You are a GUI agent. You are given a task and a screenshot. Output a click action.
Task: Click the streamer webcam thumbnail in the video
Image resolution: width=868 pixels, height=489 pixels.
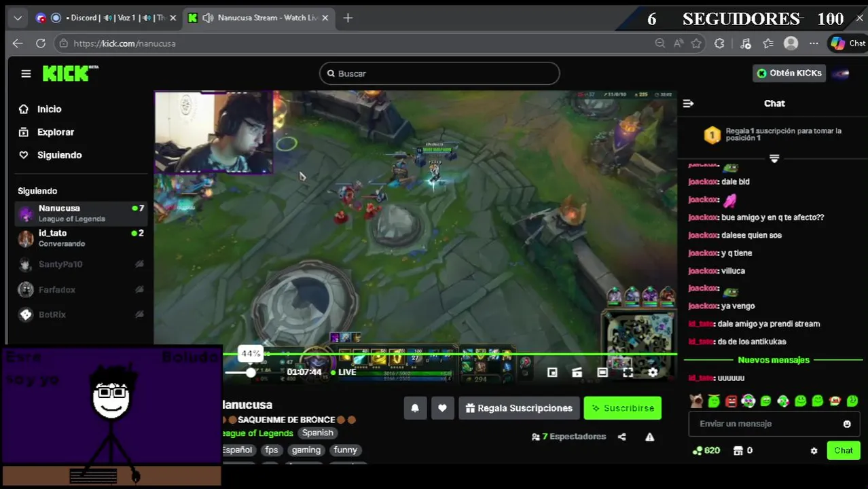click(x=213, y=132)
